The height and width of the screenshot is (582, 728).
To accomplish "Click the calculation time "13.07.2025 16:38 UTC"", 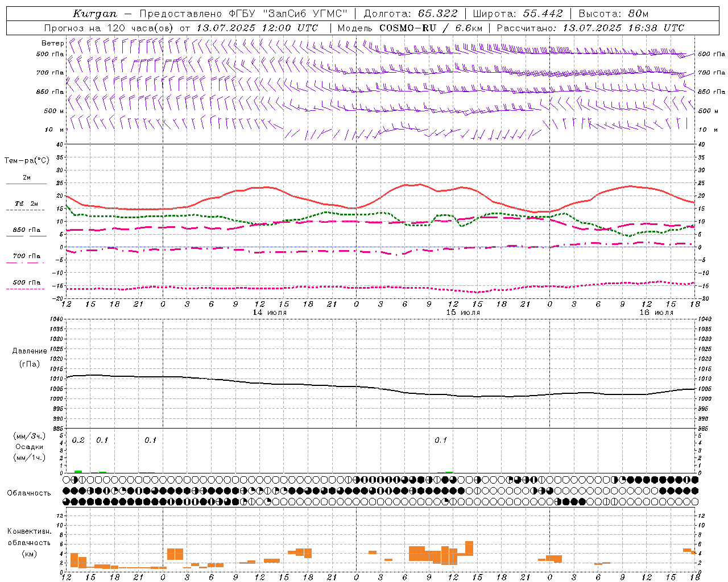I will pos(623,28).
